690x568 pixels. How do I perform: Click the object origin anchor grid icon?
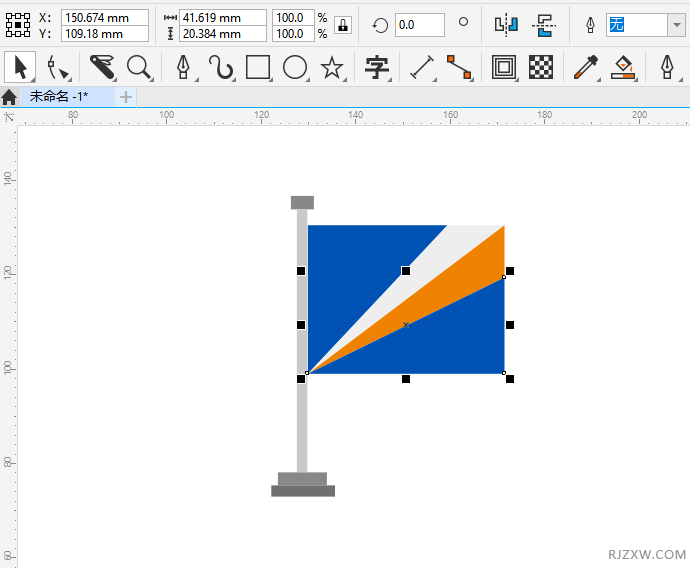coord(18,25)
